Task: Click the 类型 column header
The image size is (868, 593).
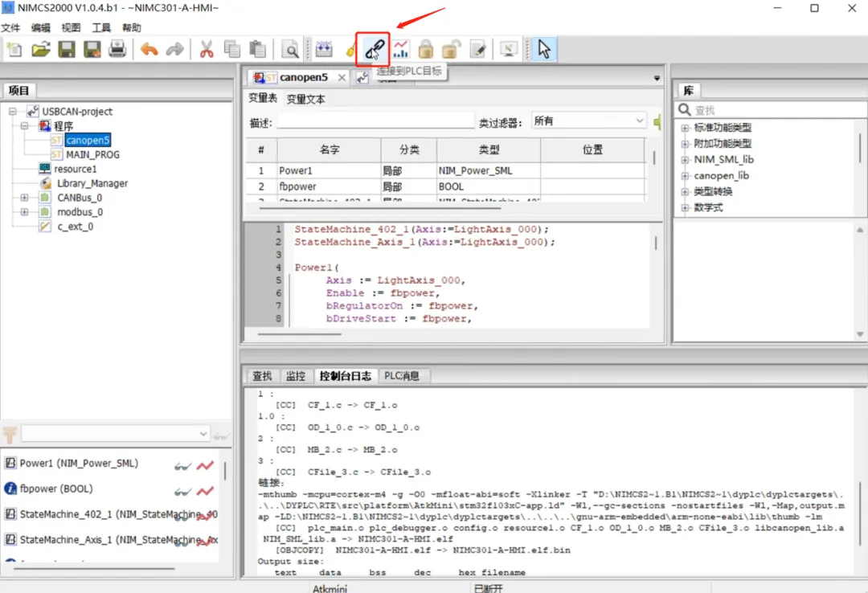Action: 489,149
